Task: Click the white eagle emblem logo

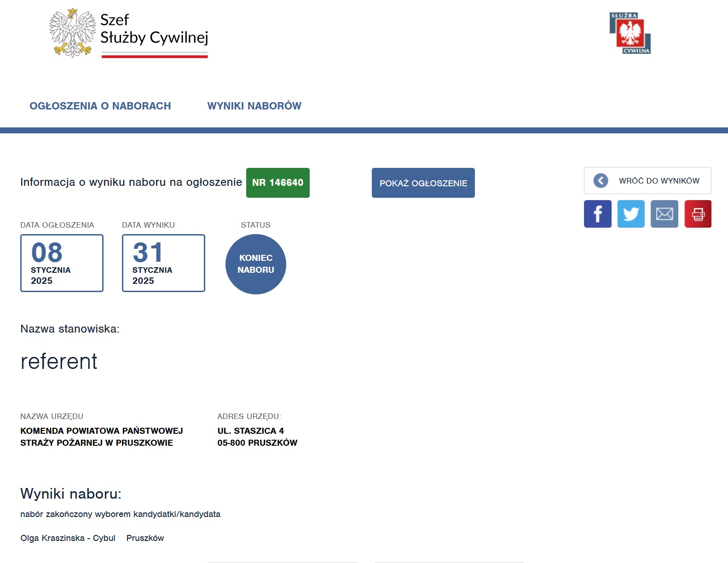Action: 72,33
